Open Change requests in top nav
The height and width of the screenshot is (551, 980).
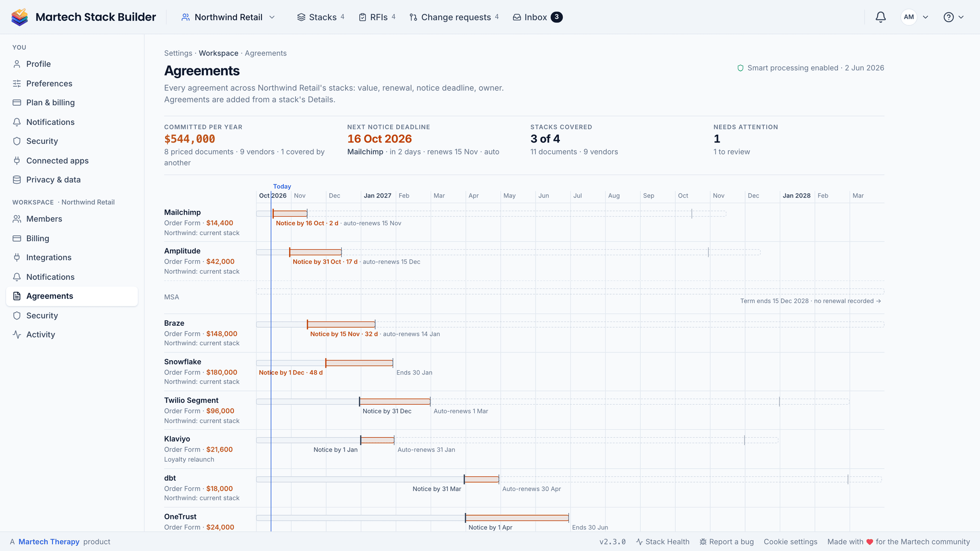(454, 17)
